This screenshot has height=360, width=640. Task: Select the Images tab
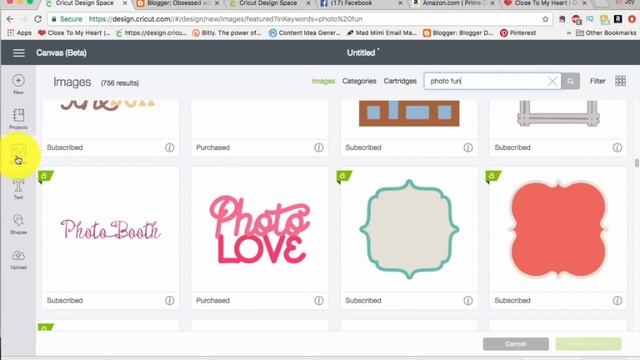[323, 81]
